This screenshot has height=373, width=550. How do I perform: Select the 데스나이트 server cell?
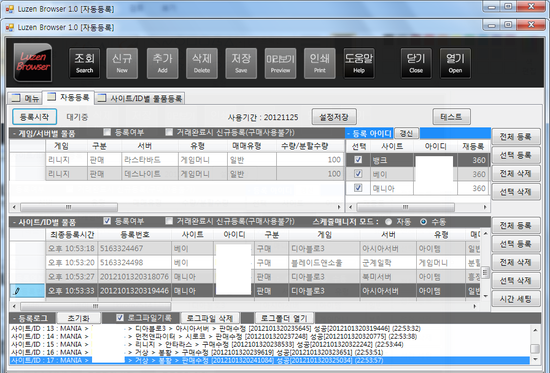150,174
